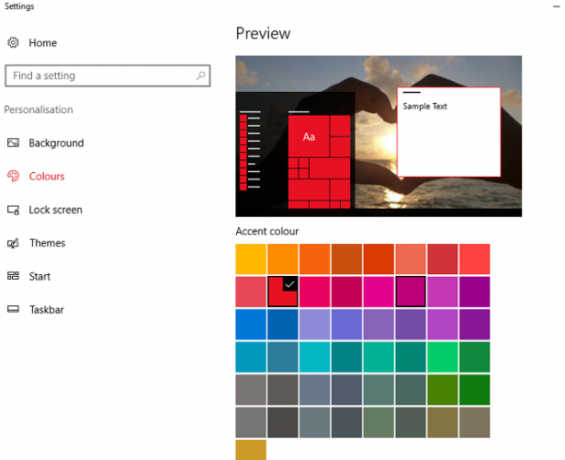Click the Find a setting field

108,76
